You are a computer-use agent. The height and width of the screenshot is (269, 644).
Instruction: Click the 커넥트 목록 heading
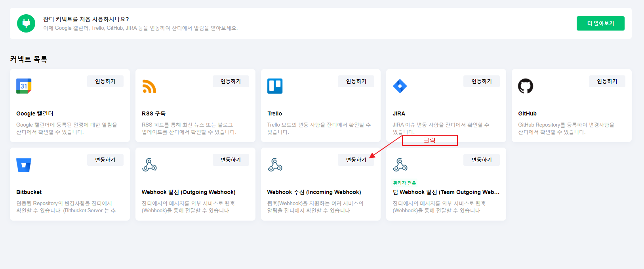[29, 59]
